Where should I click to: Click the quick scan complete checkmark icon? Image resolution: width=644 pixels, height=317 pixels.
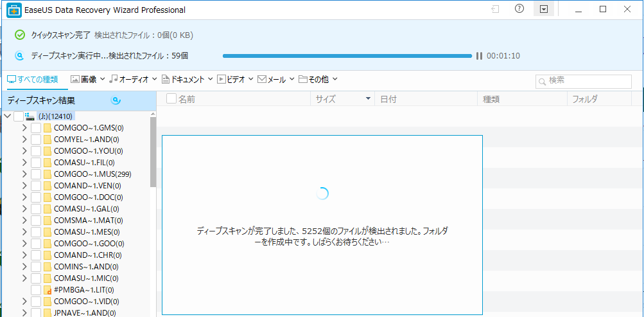(x=20, y=35)
